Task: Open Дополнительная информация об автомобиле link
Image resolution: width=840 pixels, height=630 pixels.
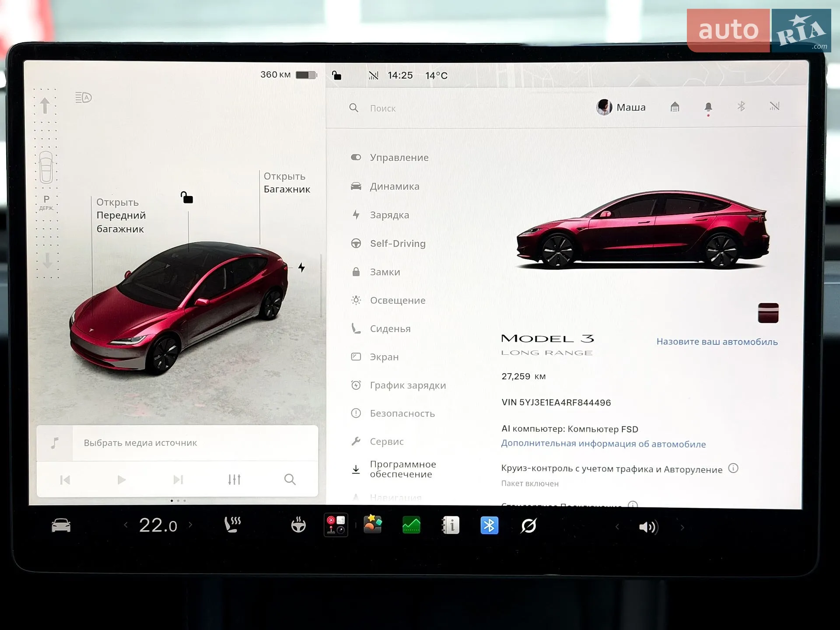Action: tap(603, 444)
